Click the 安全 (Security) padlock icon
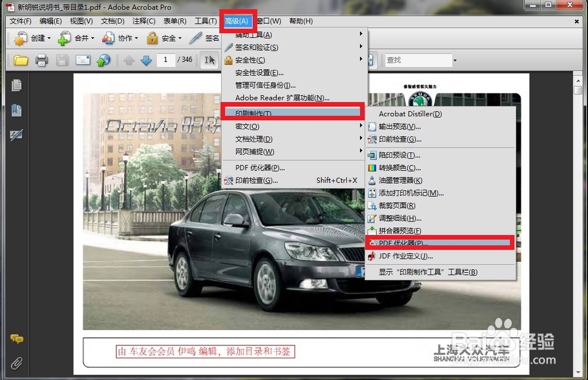Image resolution: width=588 pixels, height=380 pixels. (x=152, y=38)
